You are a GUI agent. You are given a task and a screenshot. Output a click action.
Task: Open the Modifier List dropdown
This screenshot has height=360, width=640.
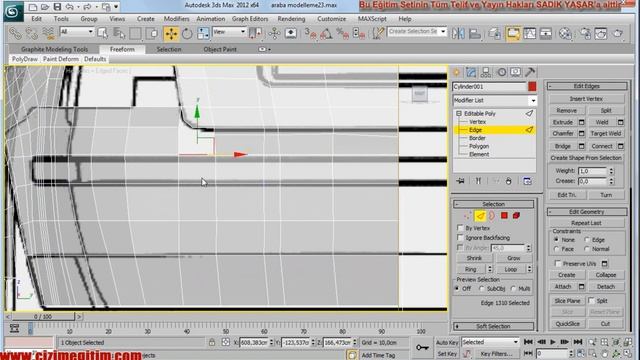tap(494, 100)
